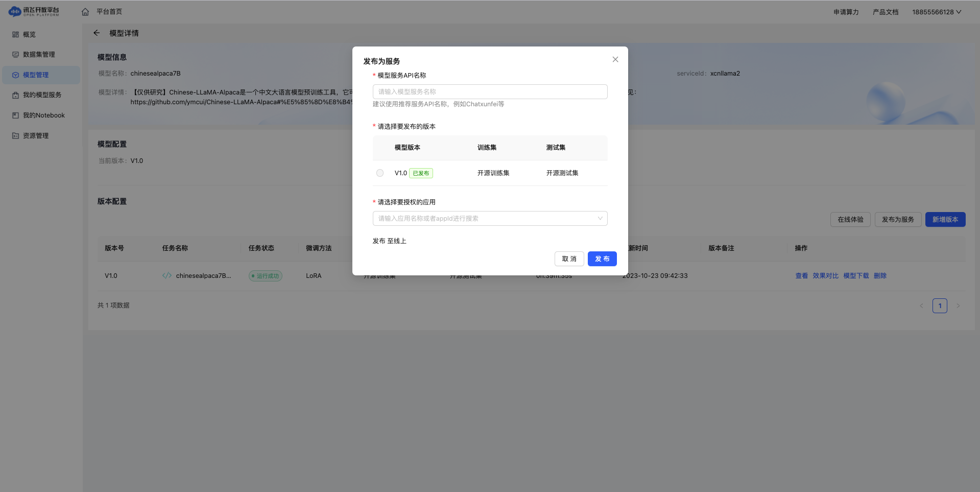Click the 版本号 column header
980x492 pixels.
114,248
